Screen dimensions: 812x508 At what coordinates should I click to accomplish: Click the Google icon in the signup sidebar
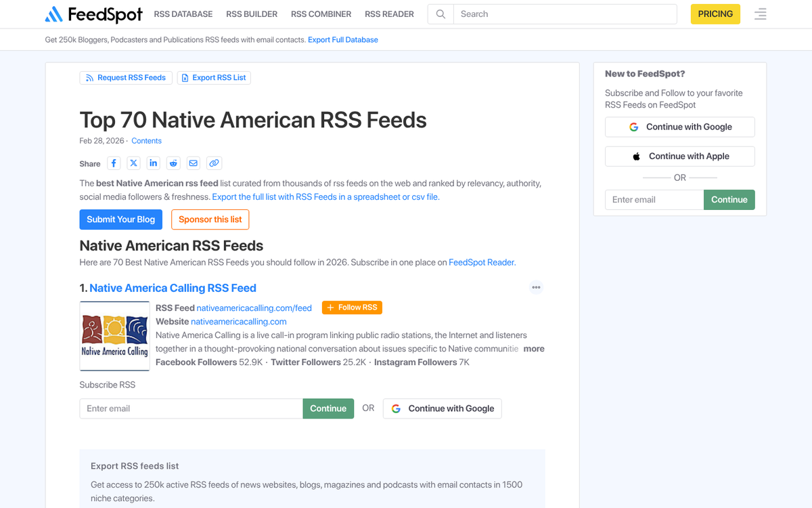[633, 127]
